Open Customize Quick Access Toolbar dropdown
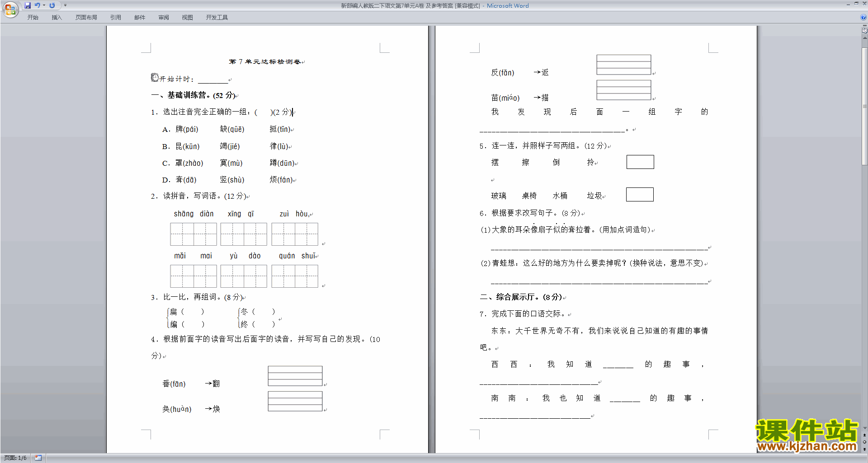The width and height of the screenshot is (868, 463). pos(65,5)
